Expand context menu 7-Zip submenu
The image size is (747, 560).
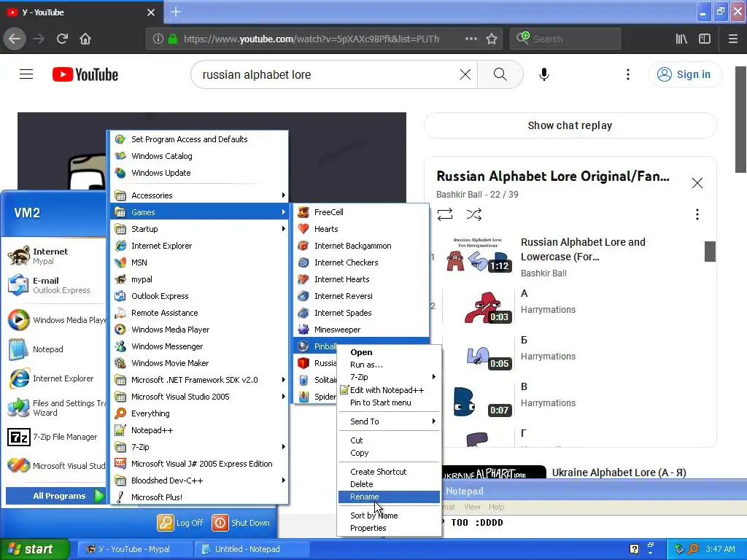pyautogui.click(x=390, y=377)
